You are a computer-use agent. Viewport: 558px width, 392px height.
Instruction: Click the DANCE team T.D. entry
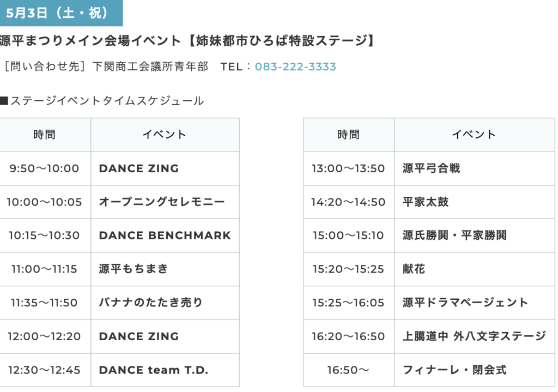165,370
